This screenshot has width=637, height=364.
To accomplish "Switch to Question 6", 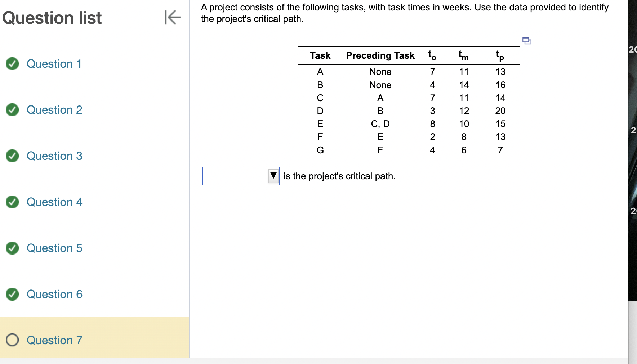I will click(54, 294).
